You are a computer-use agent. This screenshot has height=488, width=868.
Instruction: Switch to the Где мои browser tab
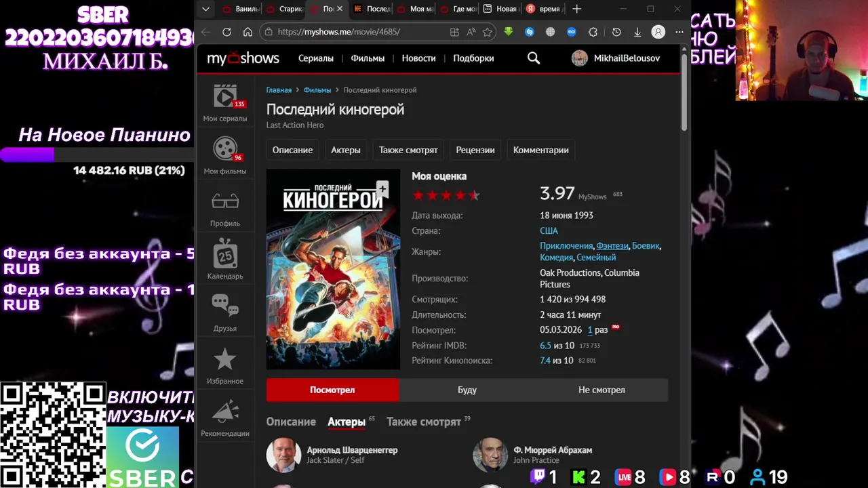(458, 9)
